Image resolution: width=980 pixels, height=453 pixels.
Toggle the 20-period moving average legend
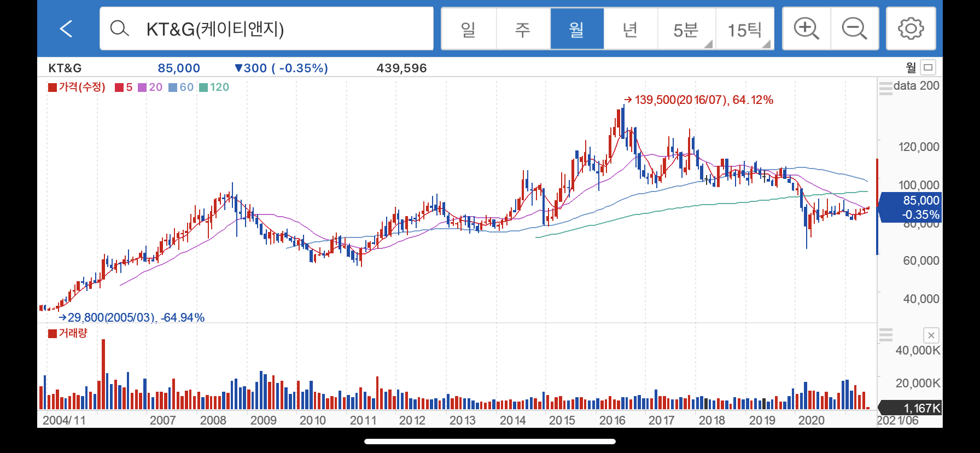[150, 87]
